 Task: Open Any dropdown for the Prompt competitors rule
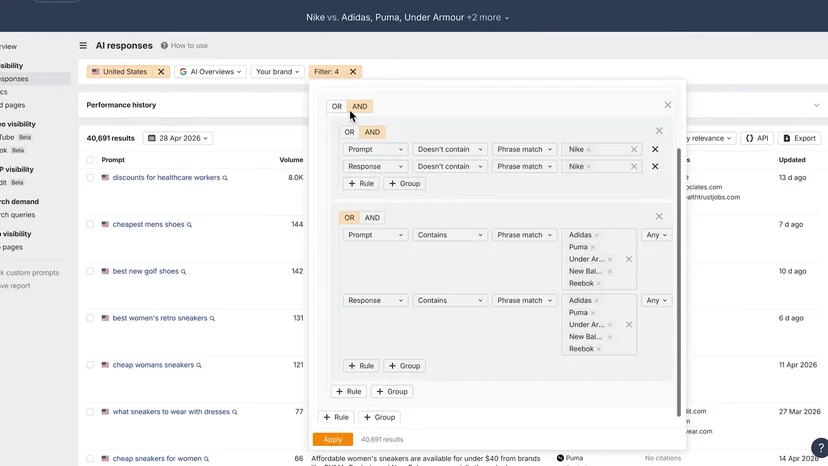pos(656,235)
